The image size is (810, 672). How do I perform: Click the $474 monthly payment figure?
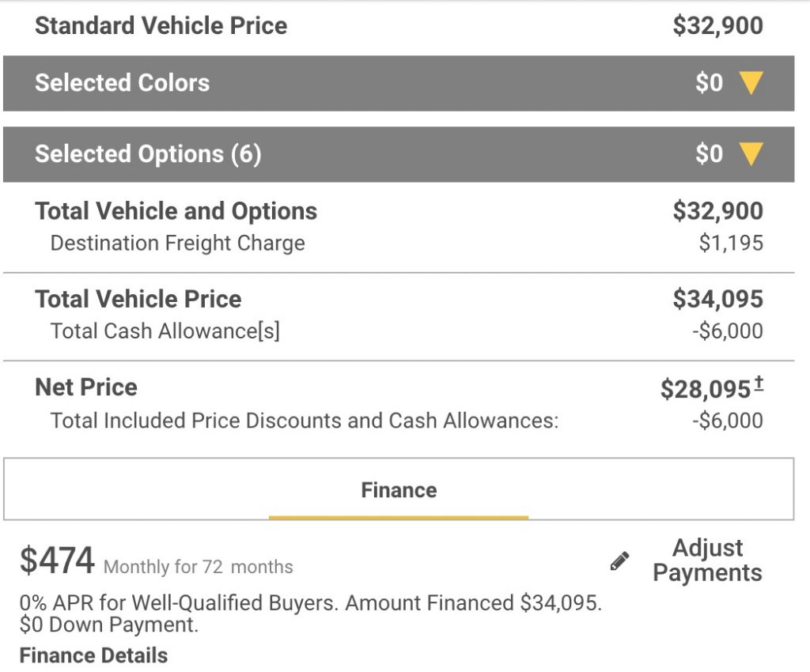(x=57, y=561)
